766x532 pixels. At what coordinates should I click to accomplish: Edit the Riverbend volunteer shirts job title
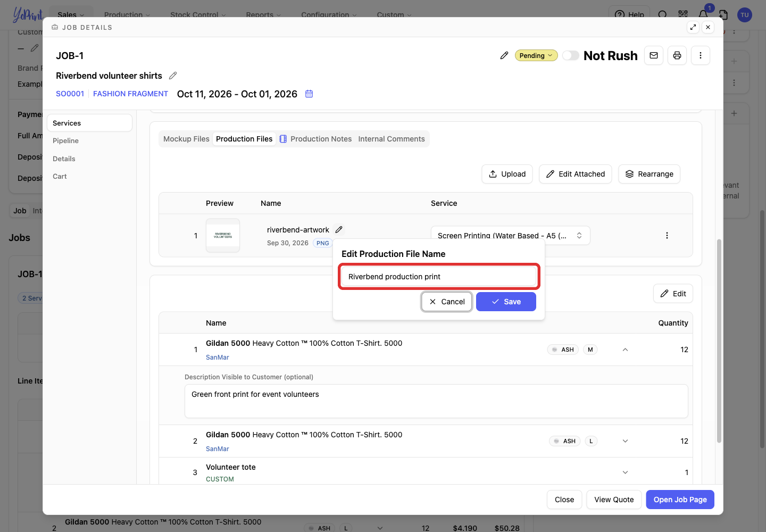173,76
